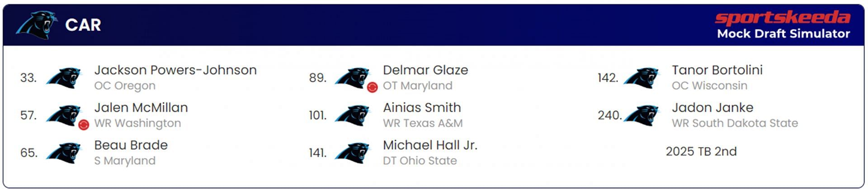Select player Delmar Glaze
The width and height of the screenshot is (868, 189).
coord(425,70)
